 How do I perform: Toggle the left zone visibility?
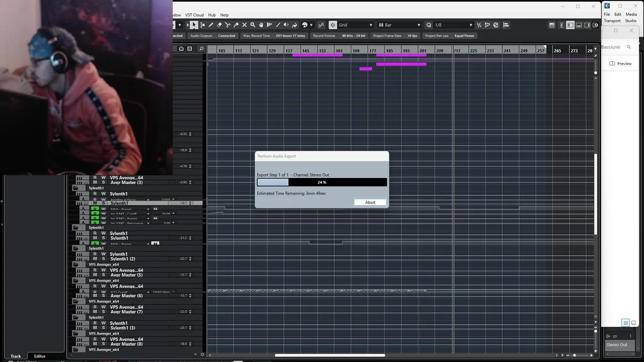(570, 25)
